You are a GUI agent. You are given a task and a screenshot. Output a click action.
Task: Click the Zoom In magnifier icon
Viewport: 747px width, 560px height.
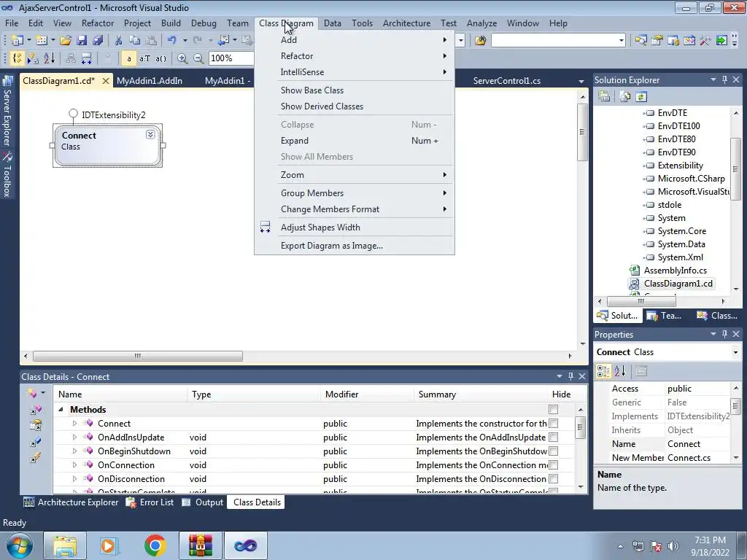tap(182, 58)
